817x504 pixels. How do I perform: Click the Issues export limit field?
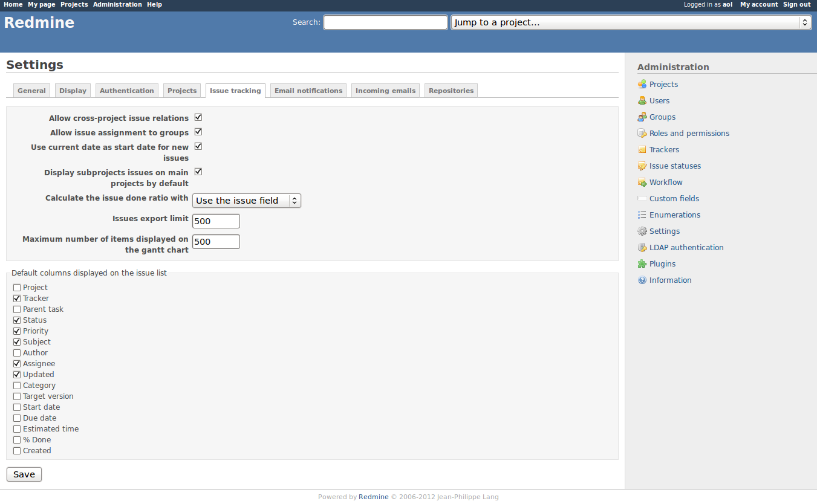pos(216,221)
